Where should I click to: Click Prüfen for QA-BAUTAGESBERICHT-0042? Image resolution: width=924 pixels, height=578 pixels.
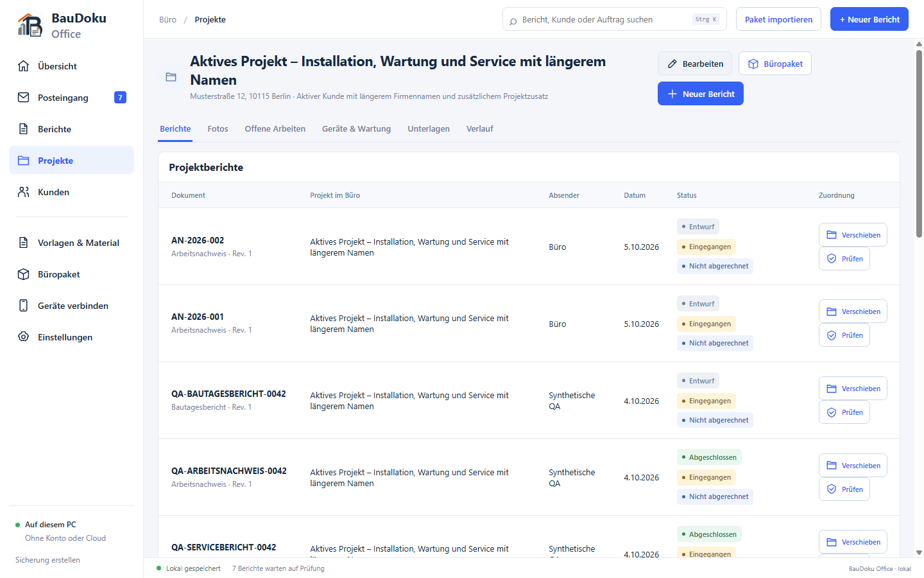(x=844, y=412)
